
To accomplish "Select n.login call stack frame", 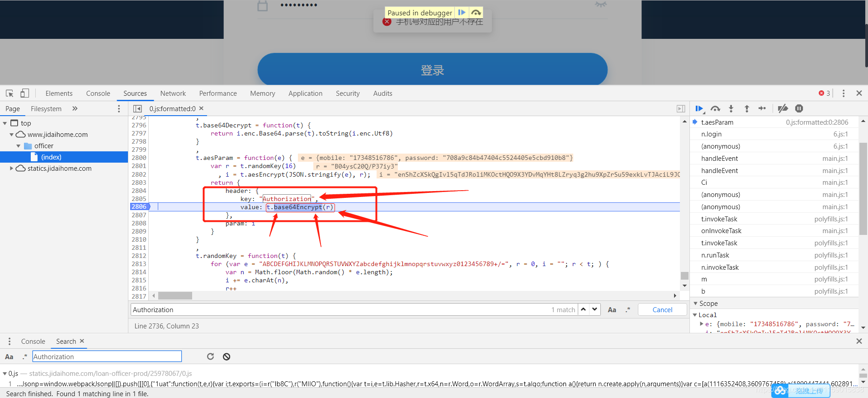I will click(774, 134).
